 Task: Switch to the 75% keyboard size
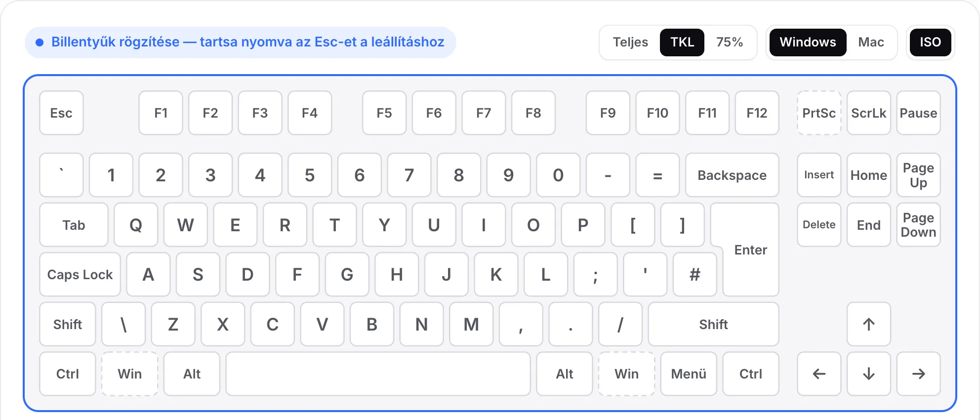pos(730,42)
